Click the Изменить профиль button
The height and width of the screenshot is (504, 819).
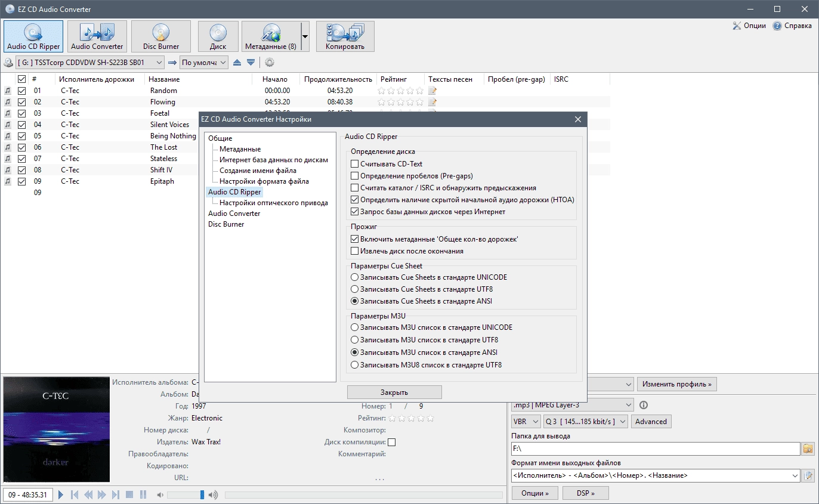tap(677, 384)
